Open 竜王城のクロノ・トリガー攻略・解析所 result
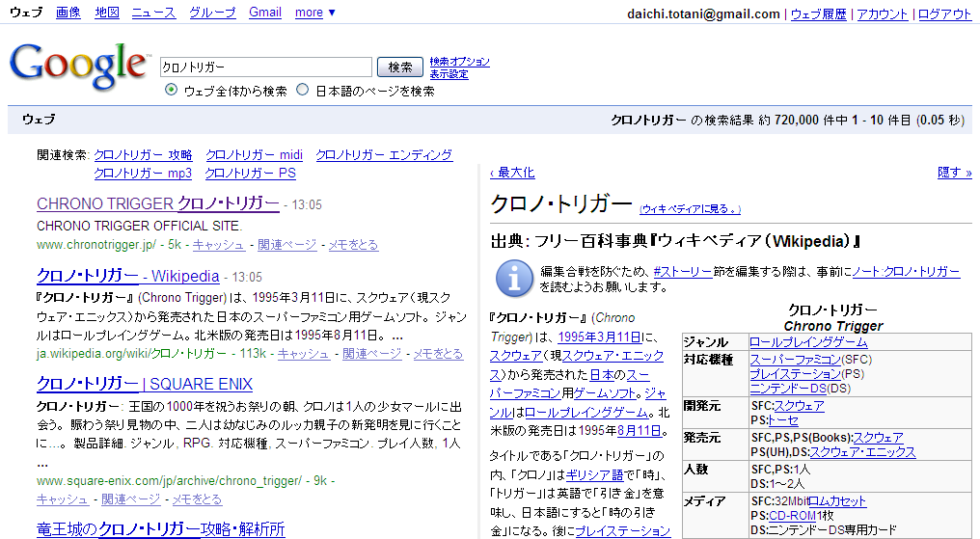Screen dimensions: 980x539 tap(161, 529)
